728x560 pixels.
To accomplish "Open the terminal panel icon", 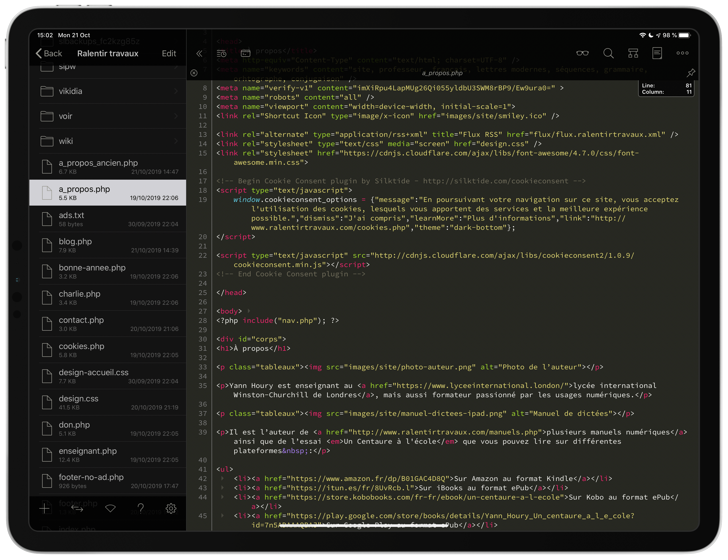I will 246,53.
